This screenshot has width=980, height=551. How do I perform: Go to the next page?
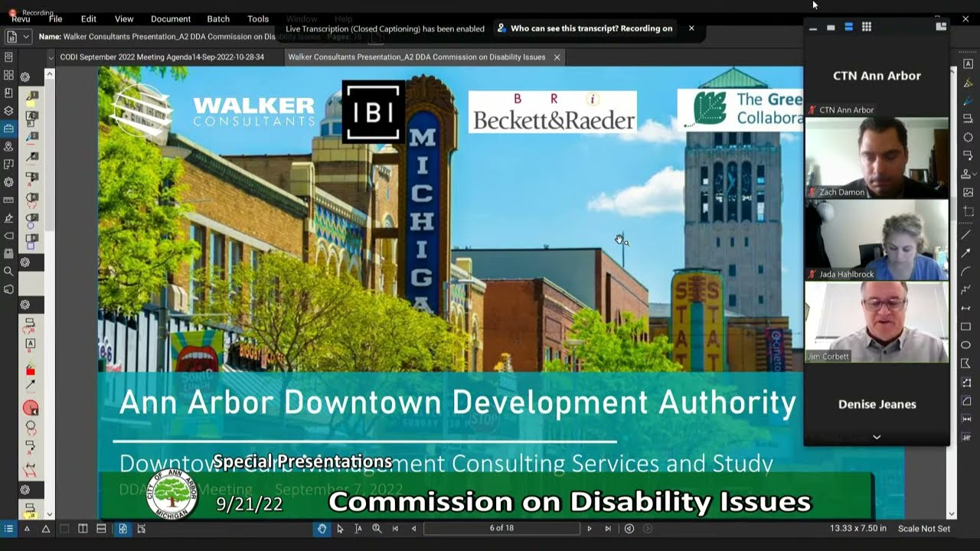tap(589, 528)
